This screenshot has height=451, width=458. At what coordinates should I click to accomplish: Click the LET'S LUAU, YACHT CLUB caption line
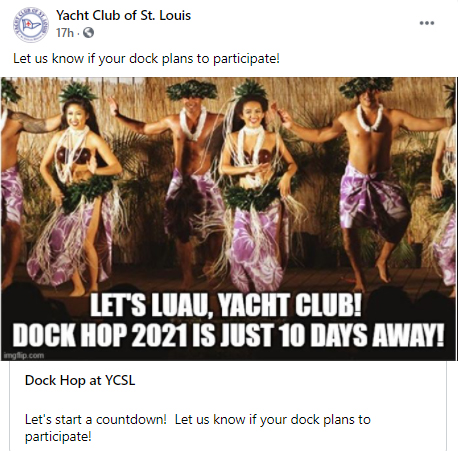click(x=226, y=305)
